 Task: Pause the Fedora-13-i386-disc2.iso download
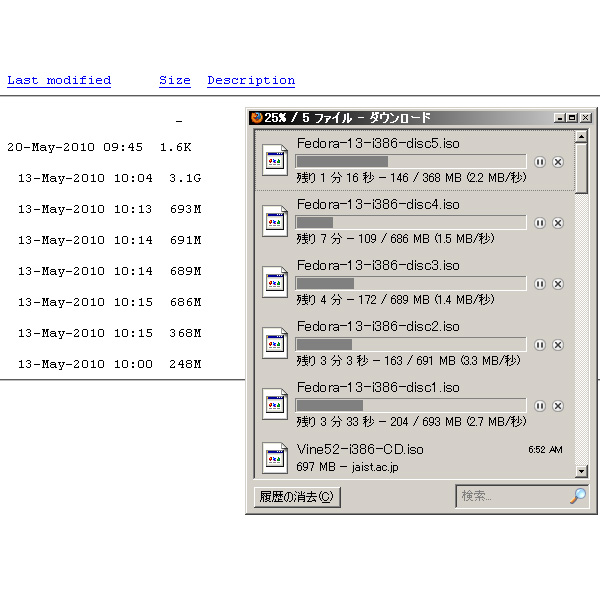pyautogui.click(x=540, y=345)
